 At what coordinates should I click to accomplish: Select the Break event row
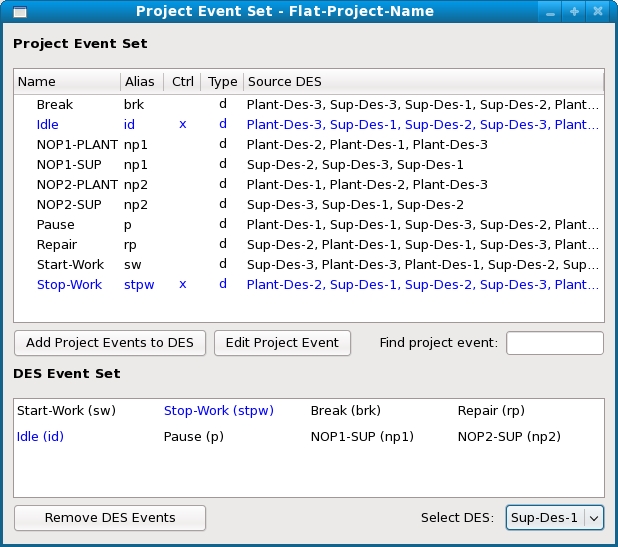54,104
